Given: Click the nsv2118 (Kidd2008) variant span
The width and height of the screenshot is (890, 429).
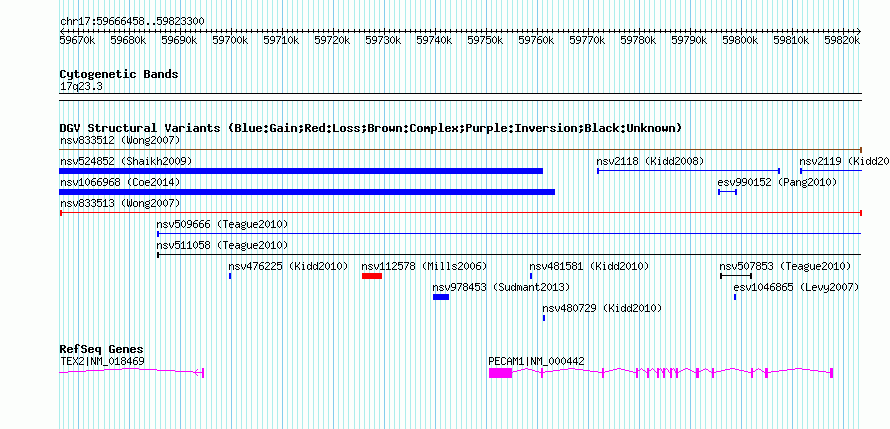Looking at the screenshot, I should click(689, 171).
